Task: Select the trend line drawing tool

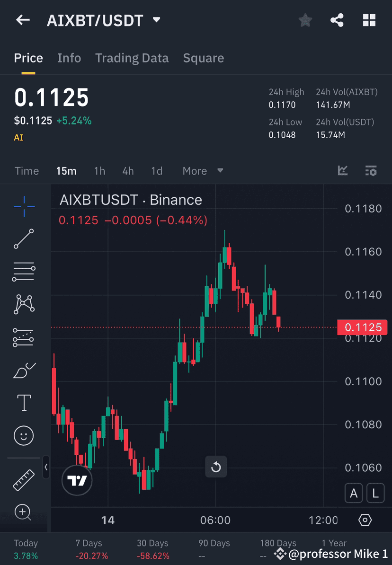Action: tap(24, 239)
